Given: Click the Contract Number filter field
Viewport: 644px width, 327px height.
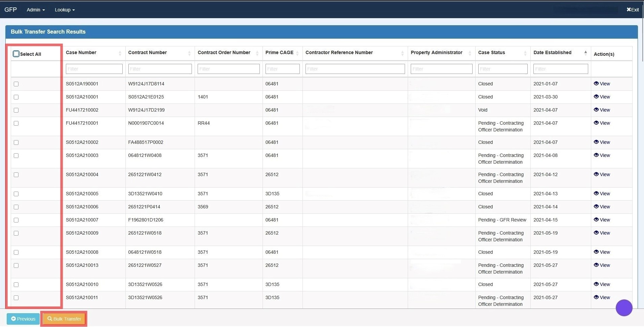Looking at the screenshot, I should coord(160,69).
